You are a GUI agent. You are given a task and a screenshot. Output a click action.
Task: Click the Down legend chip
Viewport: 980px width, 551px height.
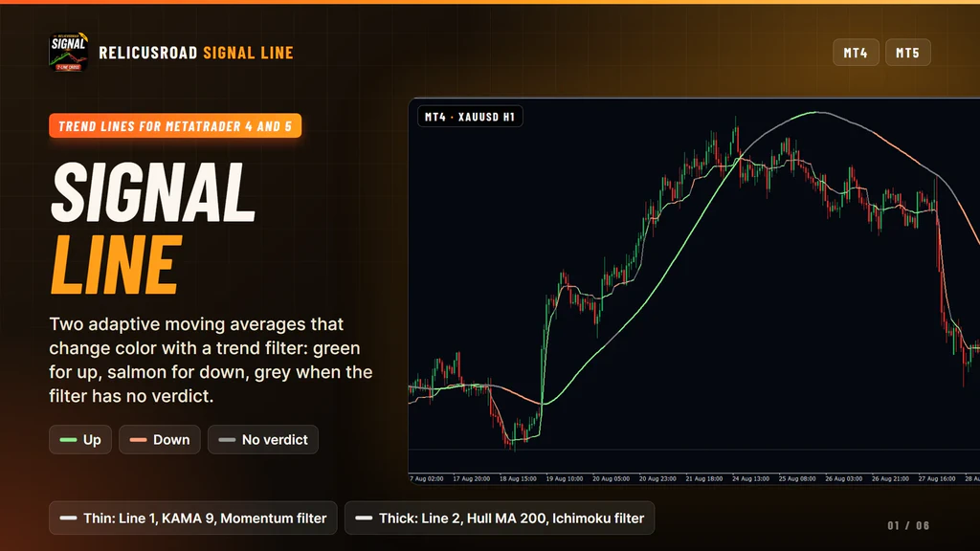pyautogui.click(x=160, y=440)
